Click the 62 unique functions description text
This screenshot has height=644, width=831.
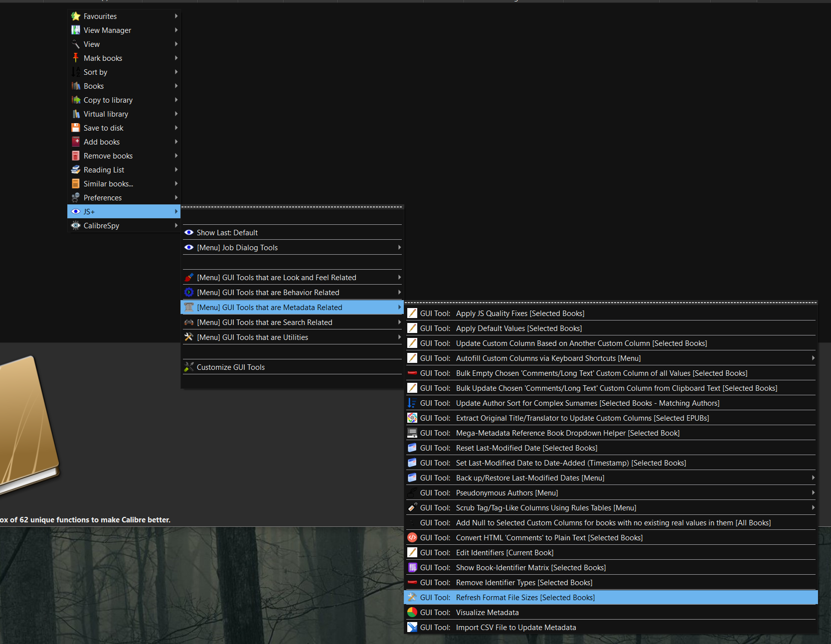pyautogui.click(x=85, y=520)
